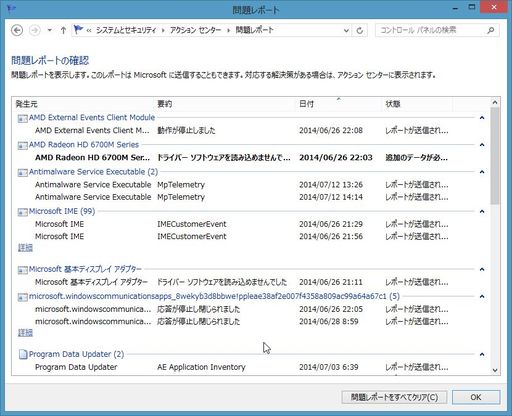Select Antimalware report dated 2014/07/12 14:14
The width and height of the screenshot is (512, 416).
pos(242,197)
